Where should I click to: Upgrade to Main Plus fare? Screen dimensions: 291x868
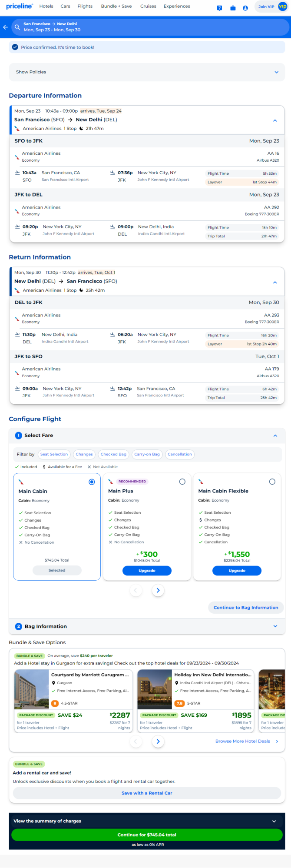coord(147,571)
